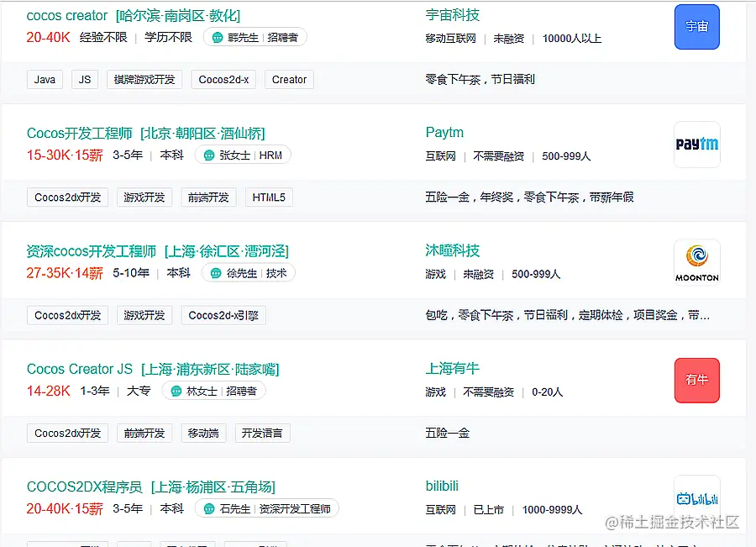This screenshot has height=547, width=756.
Task: Click benefits 五险一金，年终奖，零食下午茶，带薪年假
Action: click(x=529, y=197)
